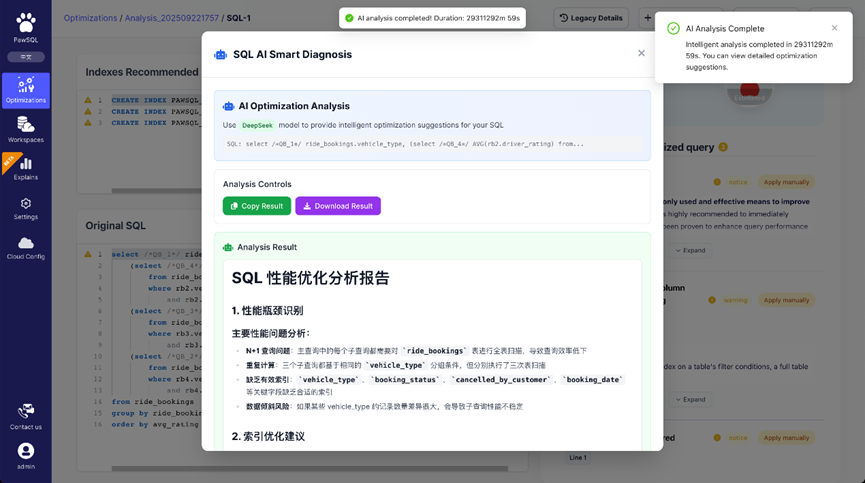865x483 pixels.
Task: Click Apply manually on first notice row
Action: pos(786,182)
